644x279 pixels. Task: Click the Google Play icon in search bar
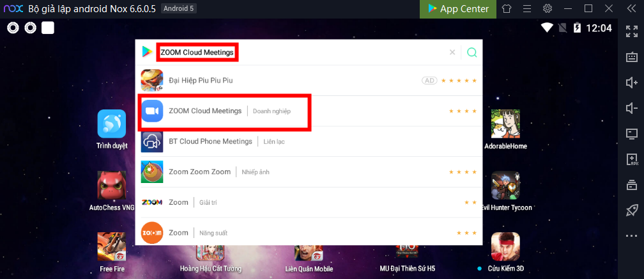[147, 52]
